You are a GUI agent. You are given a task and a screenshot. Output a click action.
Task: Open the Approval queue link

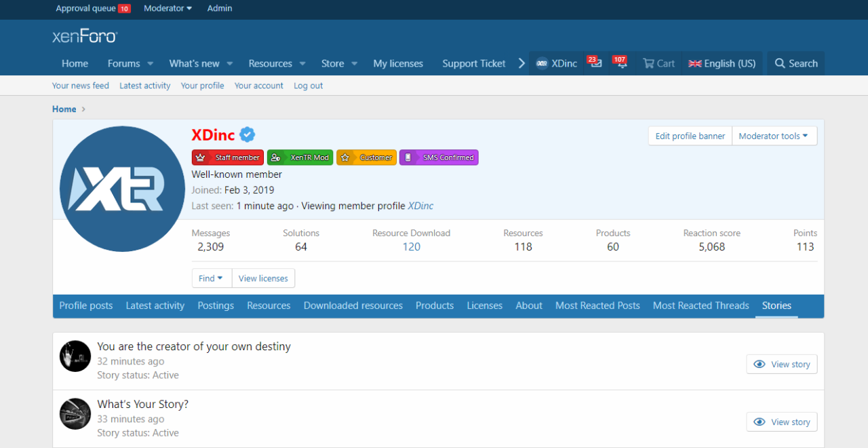click(93, 8)
